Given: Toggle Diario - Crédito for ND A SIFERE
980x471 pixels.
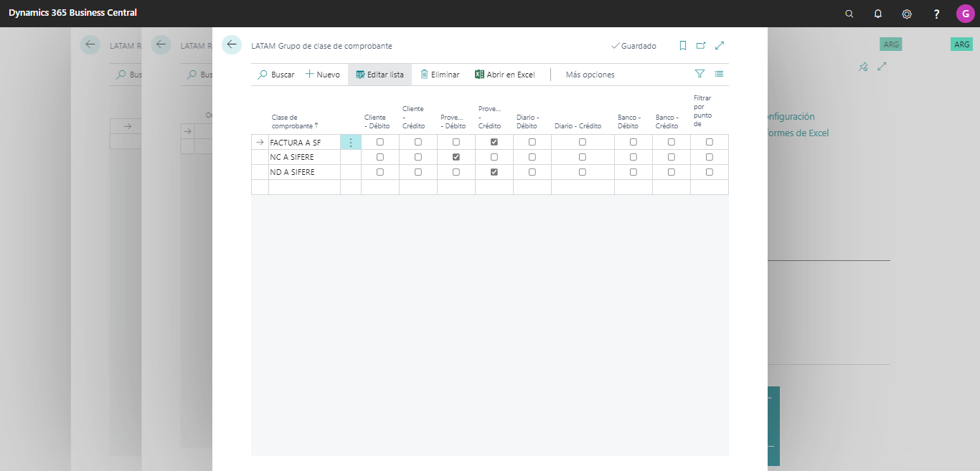Looking at the screenshot, I should click(x=583, y=172).
